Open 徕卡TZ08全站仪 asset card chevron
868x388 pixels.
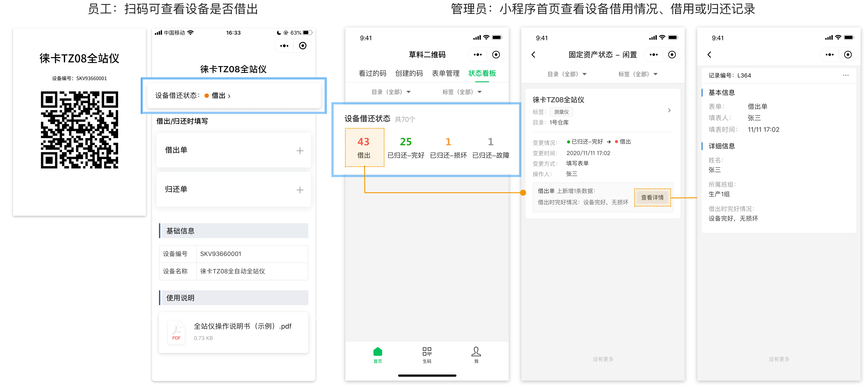pyautogui.click(x=669, y=110)
